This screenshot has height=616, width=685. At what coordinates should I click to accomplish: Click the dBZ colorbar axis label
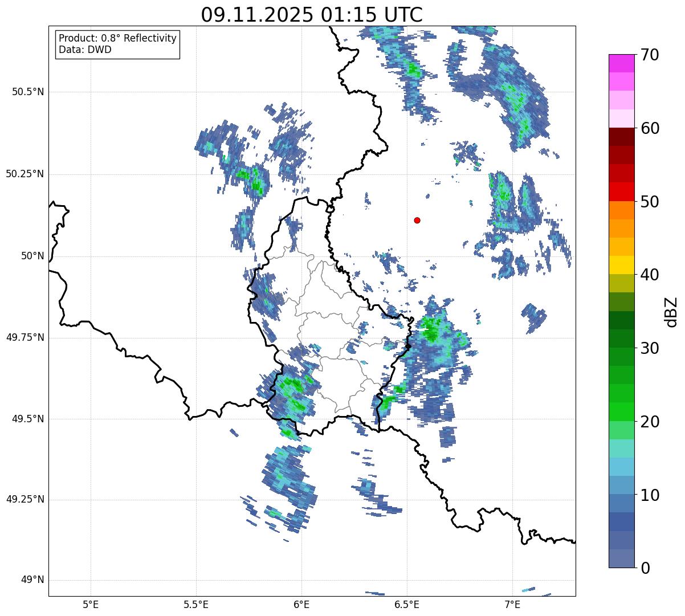click(x=672, y=312)
